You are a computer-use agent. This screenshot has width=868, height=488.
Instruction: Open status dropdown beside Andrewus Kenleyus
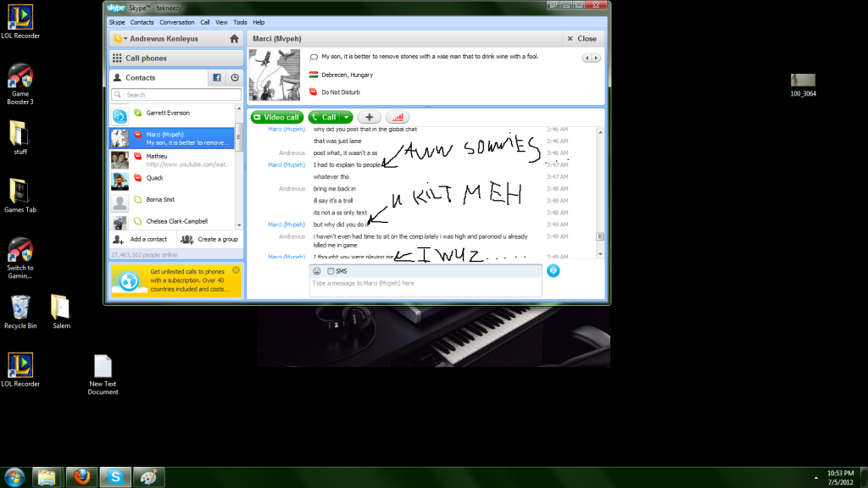[x=120, y=39]
